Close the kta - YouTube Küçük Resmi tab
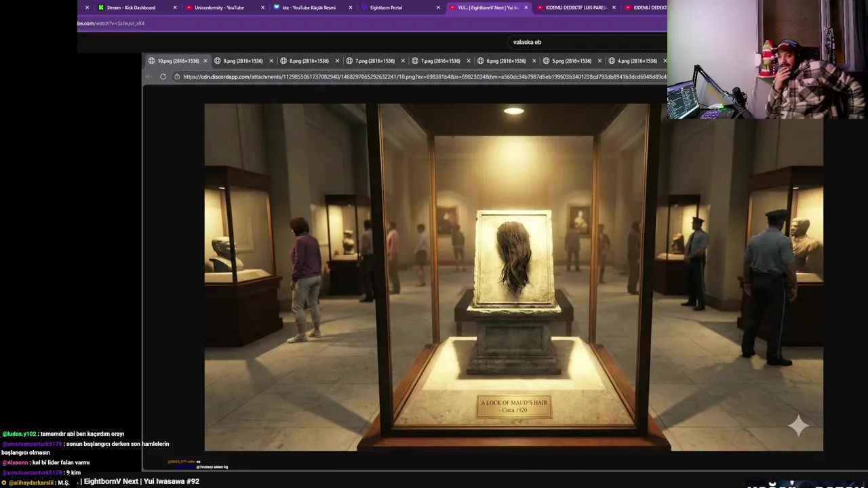Screen dimensions: 868x488 (351, 7)
